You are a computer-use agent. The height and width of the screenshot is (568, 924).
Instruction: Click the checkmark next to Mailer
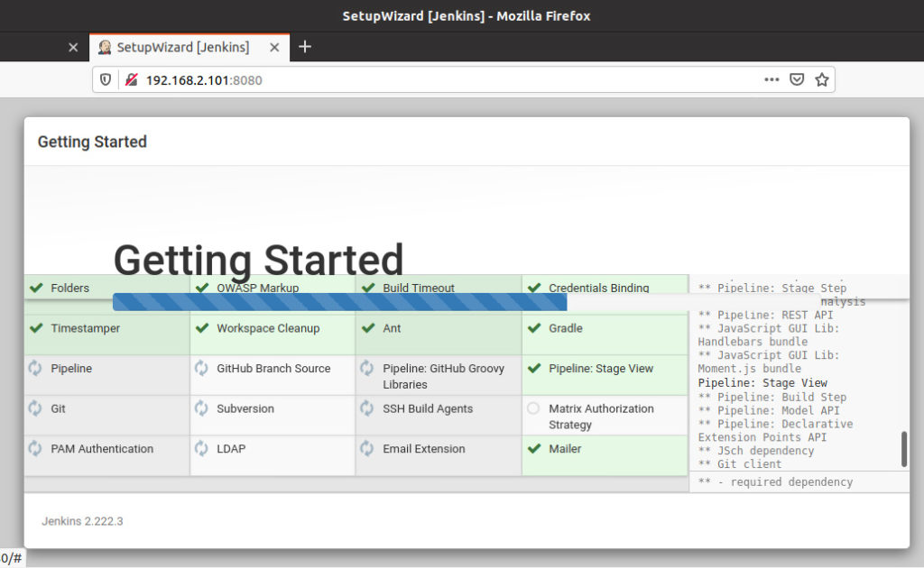(x=534, y=448)
